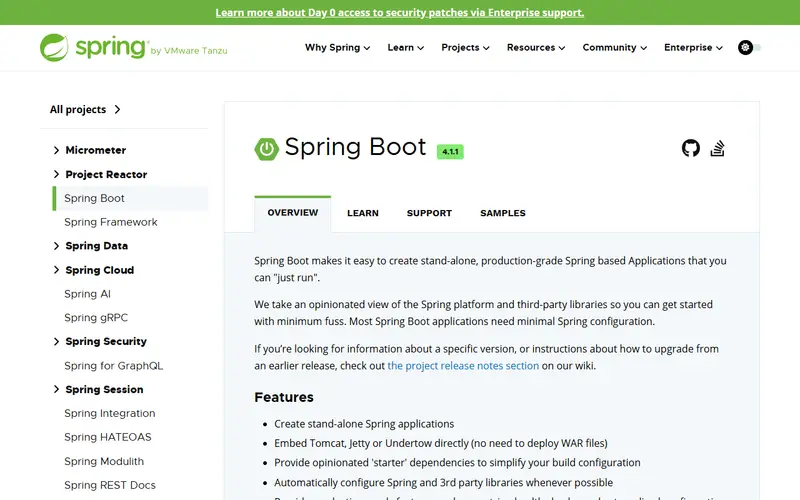Toggle the dark mode theme switch

(x=749, y=47)
